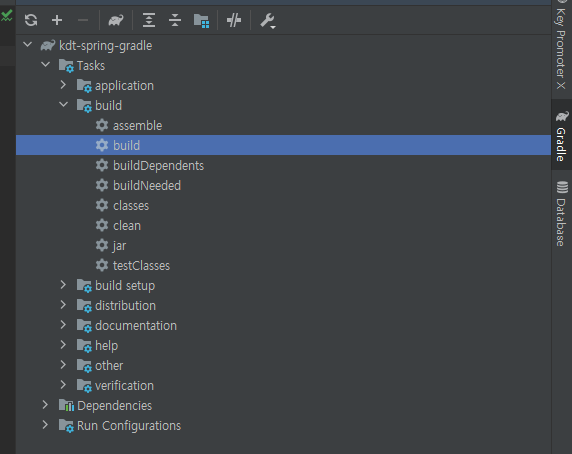
Task: Click folder icon beside distribution group
Action: click(84, 306)
